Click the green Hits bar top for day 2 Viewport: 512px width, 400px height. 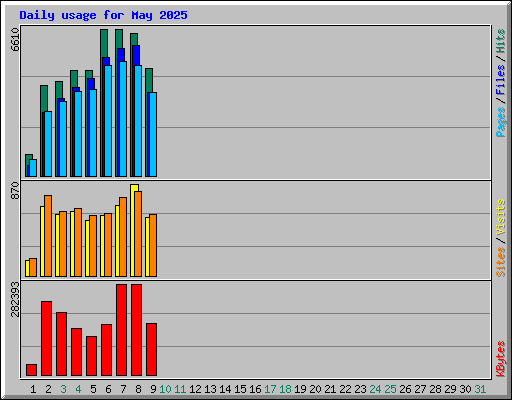pos(44,98)
